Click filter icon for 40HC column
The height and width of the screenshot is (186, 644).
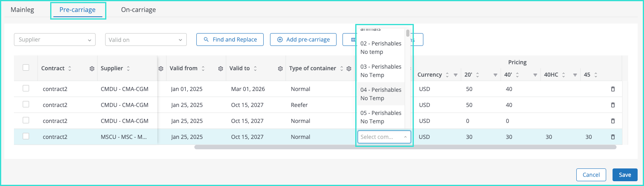pos(575,75)
